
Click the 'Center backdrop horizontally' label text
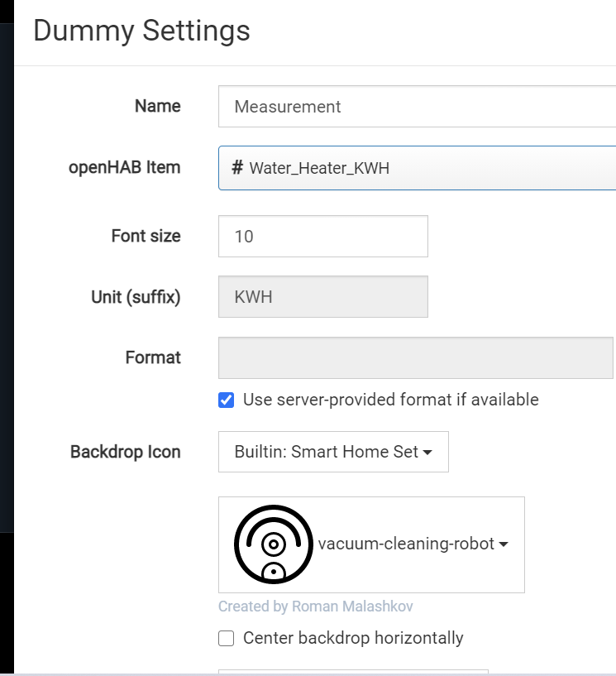tap(353, 639)
